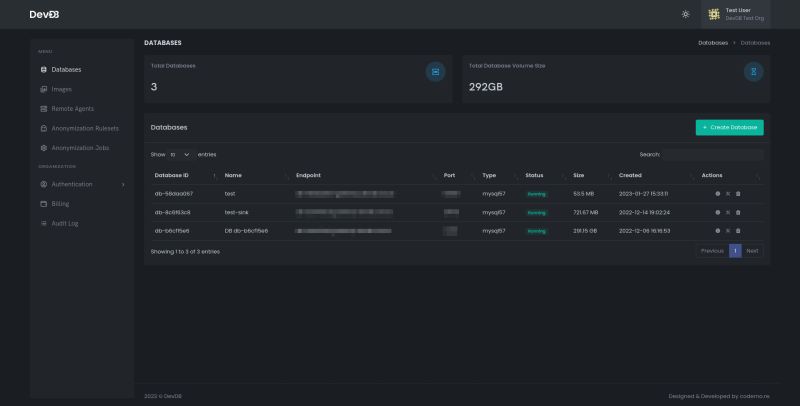This screenshot has height=406, width=800.
Task: Click the circle action icon for DB db-b6cff5e6
Action: [718, 231]
